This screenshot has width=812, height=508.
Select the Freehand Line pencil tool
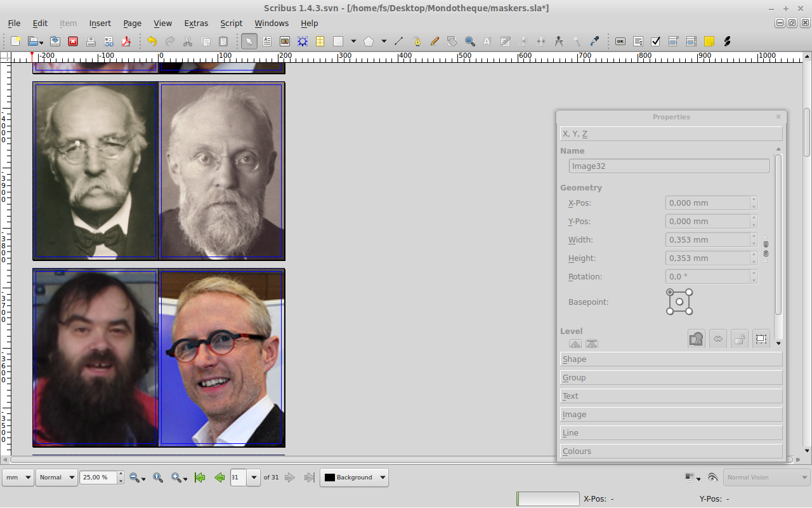pyautogui.click(x=435, y=41)
